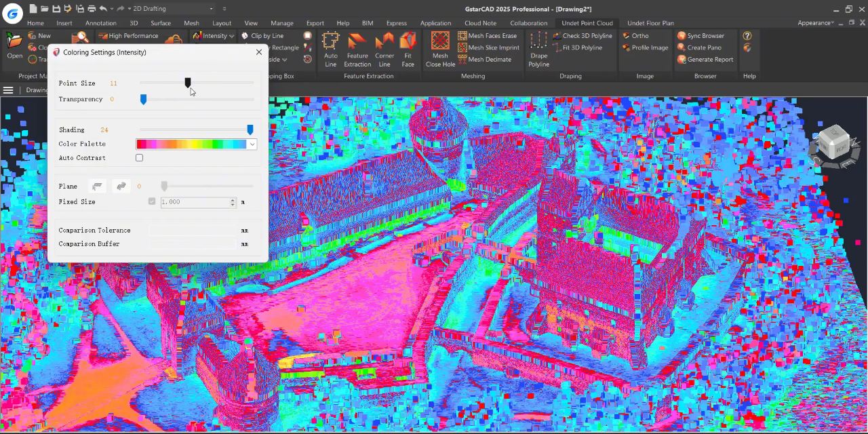868x434 pixels.
Task: Click the New project icon
Action: pos(39,36)
